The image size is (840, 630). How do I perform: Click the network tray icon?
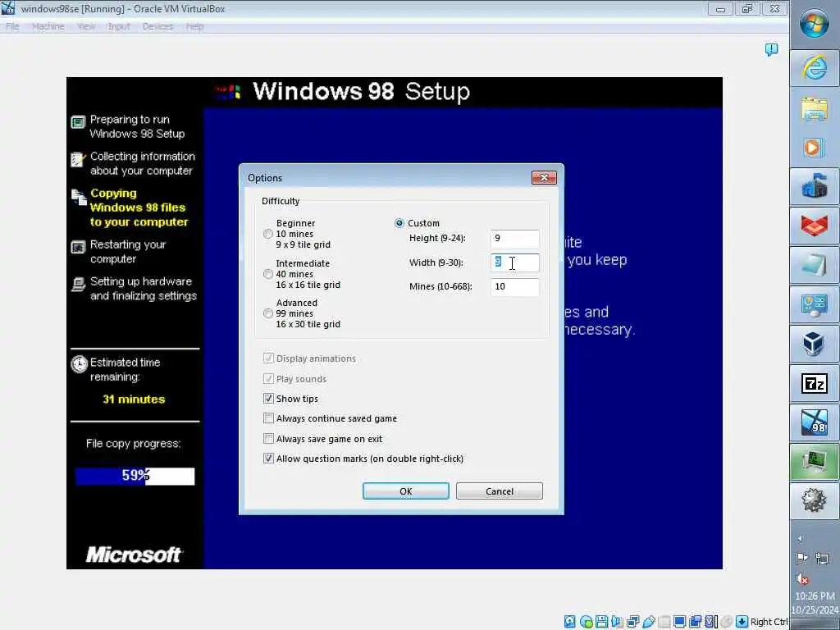click(822, 559)
